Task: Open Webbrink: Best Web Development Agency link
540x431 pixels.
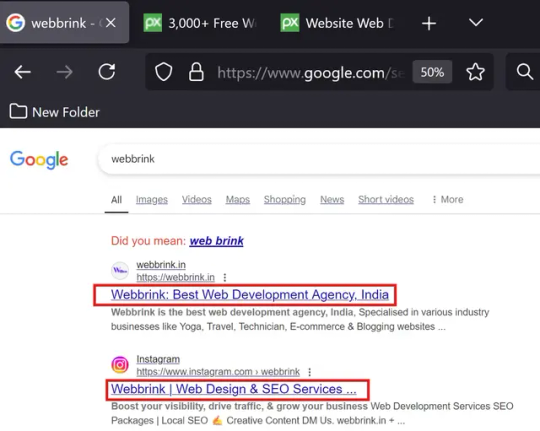Action: [250, 295]
